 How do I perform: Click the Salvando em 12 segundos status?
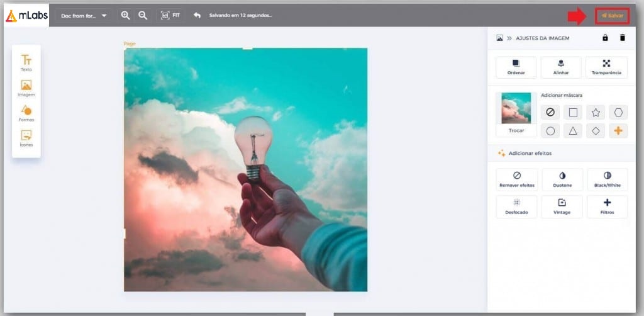pos(241,16)
